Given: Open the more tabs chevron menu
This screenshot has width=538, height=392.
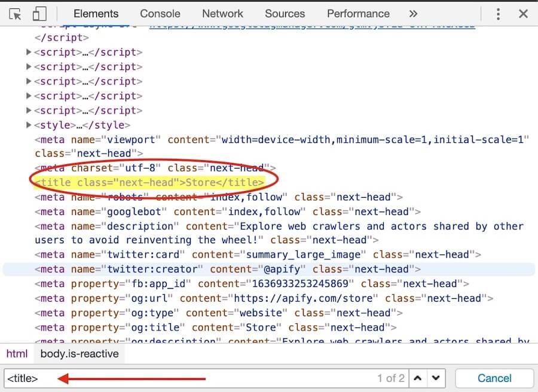Looking at the screenshot, I should pyautogui.click(x=414, y=14).
